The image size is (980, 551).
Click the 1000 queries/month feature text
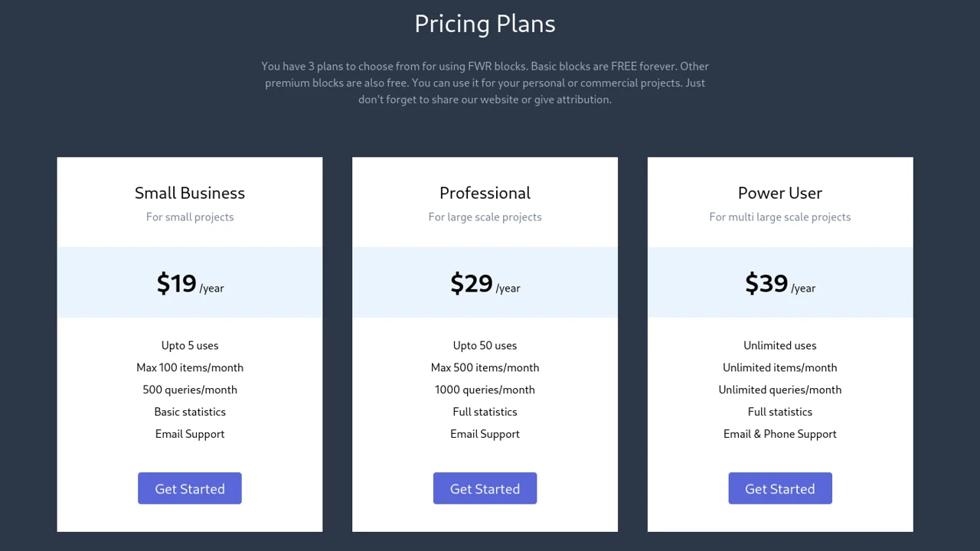coord(485,390)
